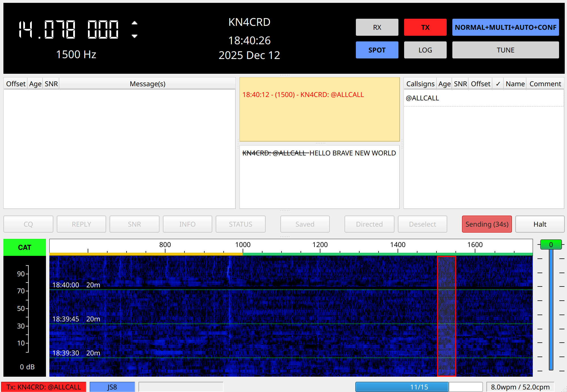
Task: Toggle the SPOT button
Action: click(x=377, y=50)
